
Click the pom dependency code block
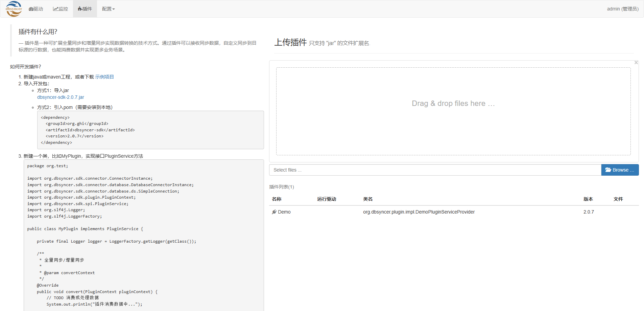(x=150, y=130)
